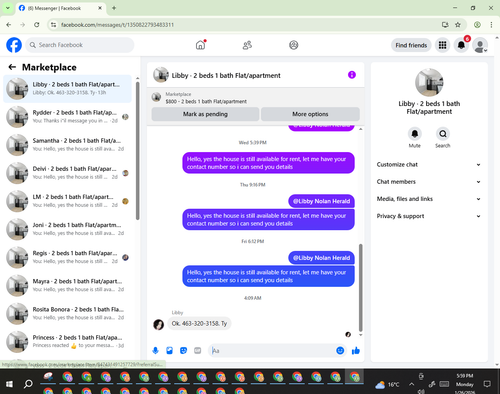The image size is (500, 394).
Task: Open the taskbar clock showing 5:59 PM
Action: pos(465,384)
